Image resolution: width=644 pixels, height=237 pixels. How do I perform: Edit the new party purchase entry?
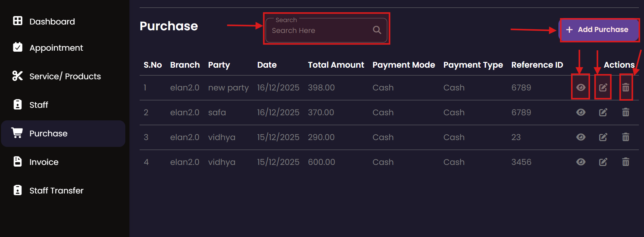coord(603,88)
